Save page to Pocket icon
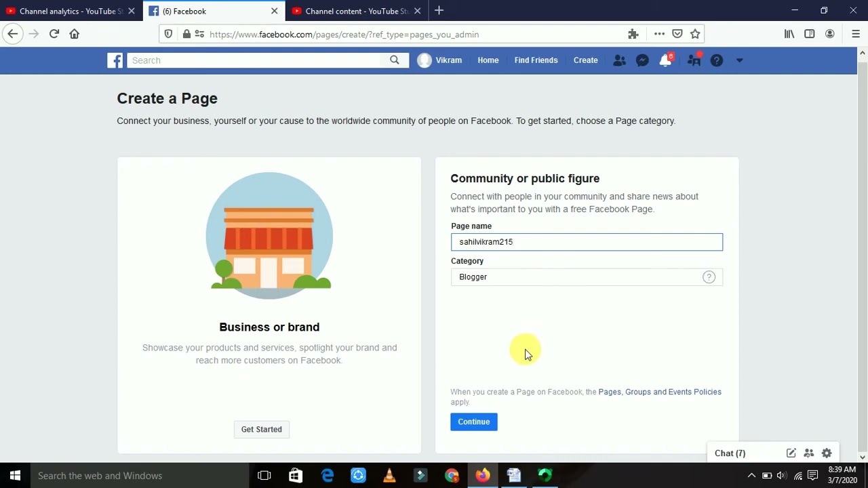The width and height of the screenshot is (868, 488). point(677,34)
